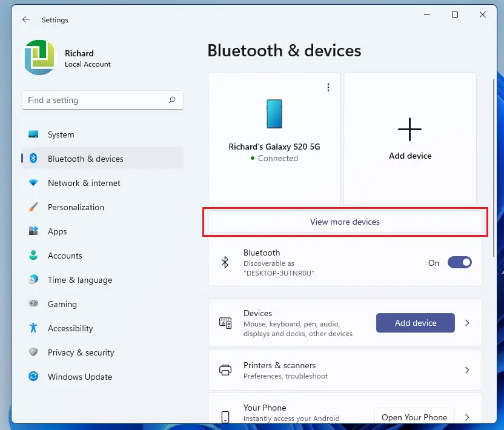Click the Your Phone device icon
Viewport: 504px width, 430px height.
(225, 417)
